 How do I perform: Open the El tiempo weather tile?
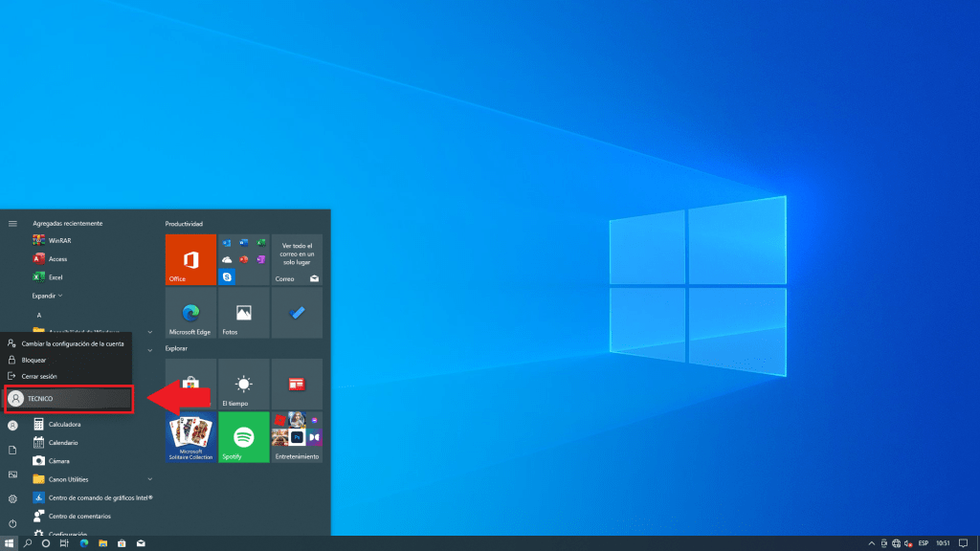243,385
